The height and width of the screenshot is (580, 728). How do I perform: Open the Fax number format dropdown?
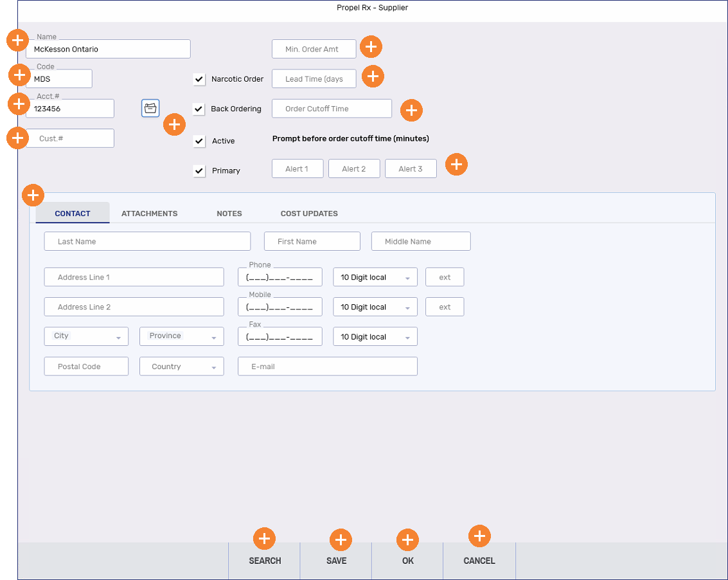[375, 337]
